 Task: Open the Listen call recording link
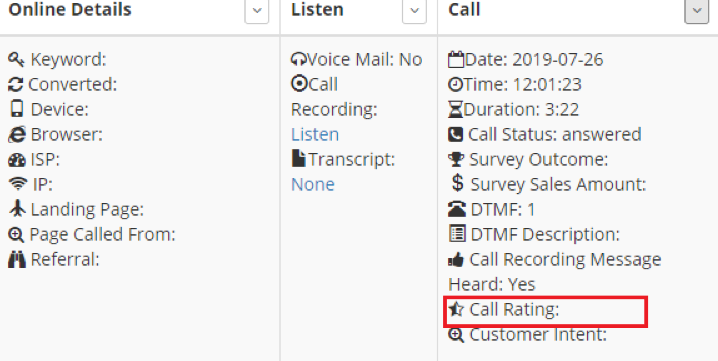315,134
